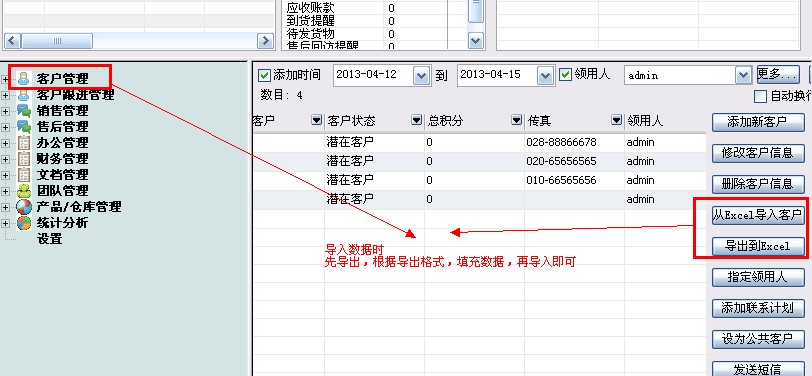Click the 指定领用人 button
This screenshot has width=812, height=376.
(758, 278)
